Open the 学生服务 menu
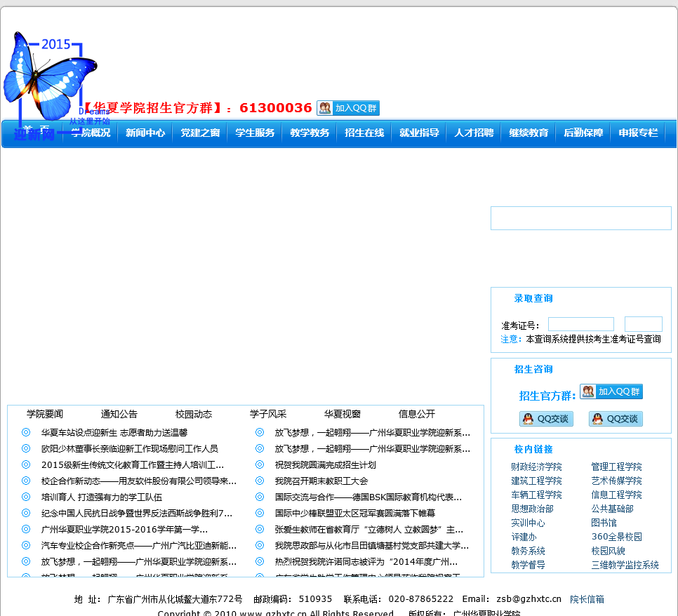This screenshot has width=678, height=616. point(255,133)
